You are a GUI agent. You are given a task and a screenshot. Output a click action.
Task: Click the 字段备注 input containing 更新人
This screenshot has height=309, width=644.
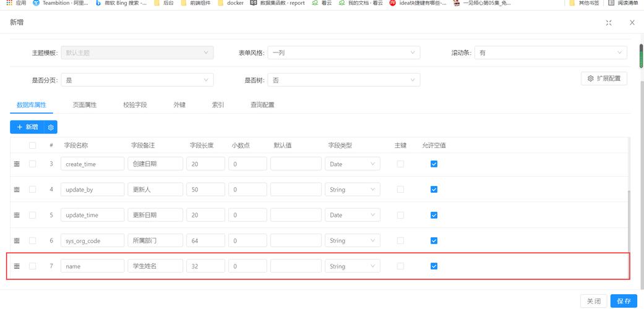(x=155, y=190)
